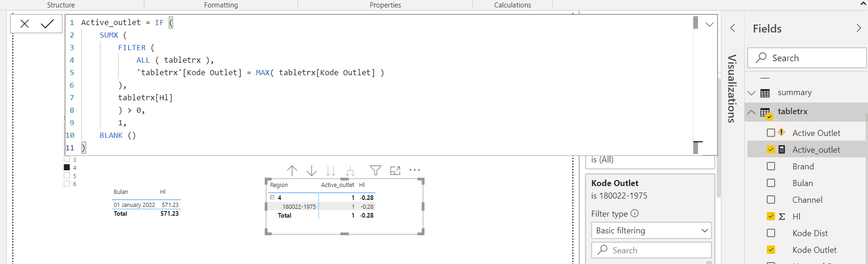The width and height of the screenshot is (868, 264).
Task: Place cursor on formula line 7 tabletrx[HI]
Action: click(x=145, y=98)
